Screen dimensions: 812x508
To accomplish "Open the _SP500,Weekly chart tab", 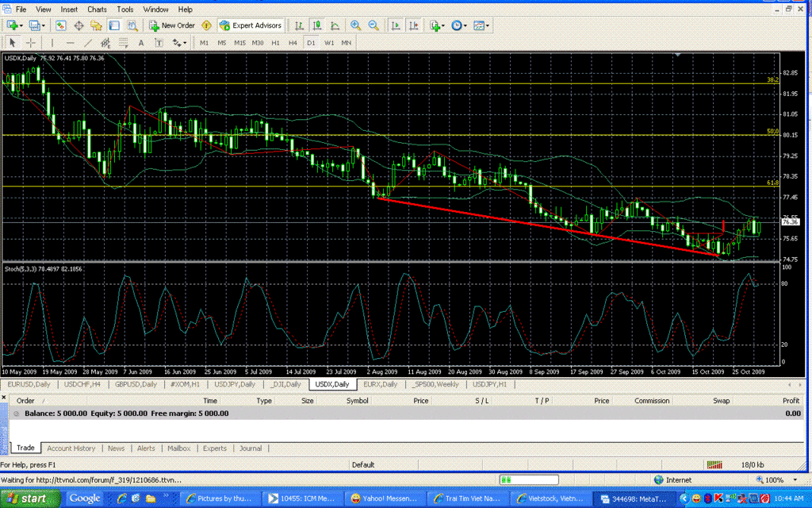I will click(435, 384).
